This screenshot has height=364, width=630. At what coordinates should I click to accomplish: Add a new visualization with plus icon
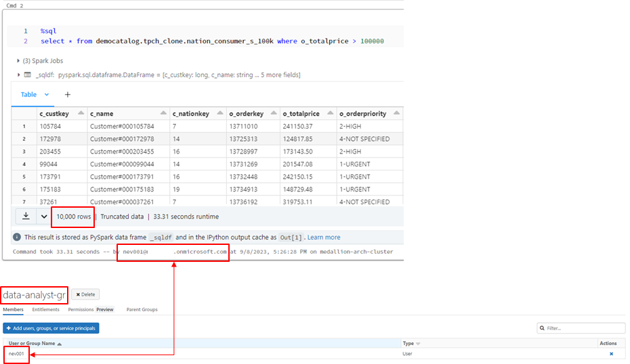coord(67,95)
